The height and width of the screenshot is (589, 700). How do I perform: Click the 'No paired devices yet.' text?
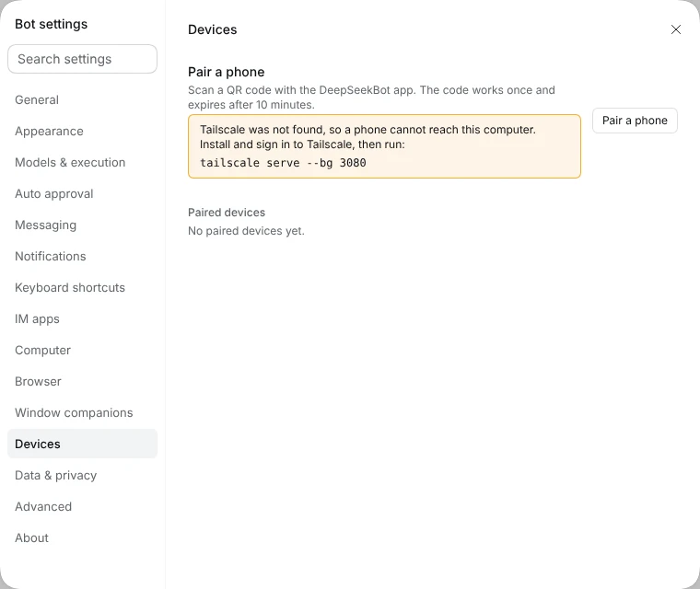click(246, 231)
